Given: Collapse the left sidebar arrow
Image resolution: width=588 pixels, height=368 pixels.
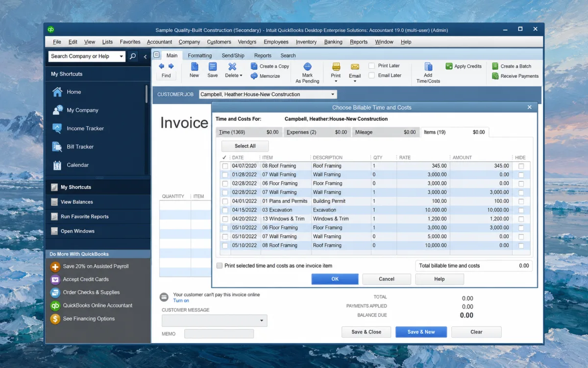Looking at the screenshot, I should pos(146,57).
